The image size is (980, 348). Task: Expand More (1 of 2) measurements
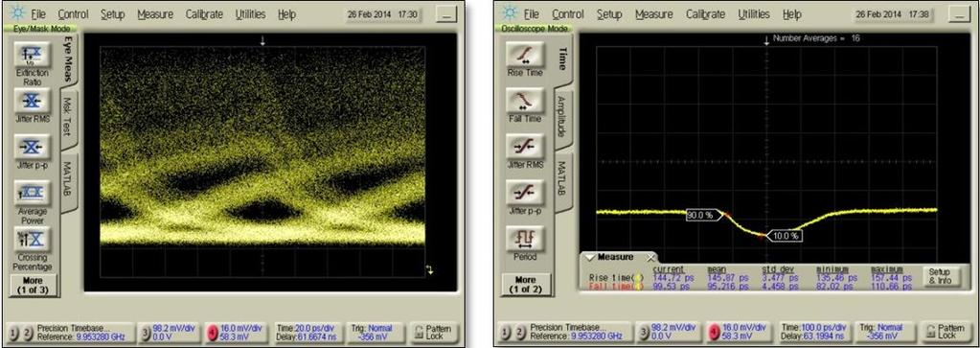525,286
